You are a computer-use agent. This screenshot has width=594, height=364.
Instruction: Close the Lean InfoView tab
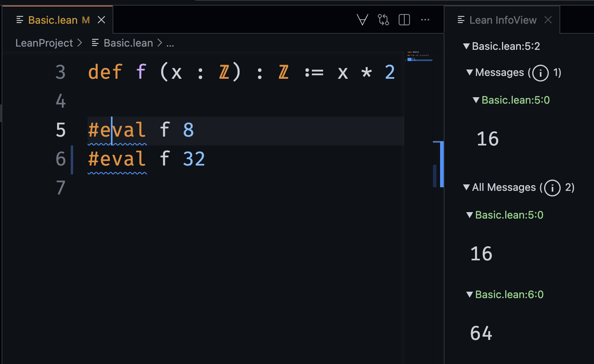pyautogui.click(x=548, y=20)
